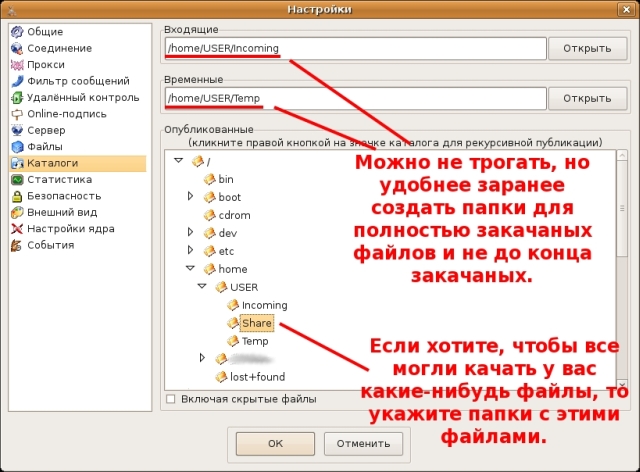This screenshot has height=472, width=640.
Task: Click the Удалённый контроль icon
Action: [x=17, y=98]
